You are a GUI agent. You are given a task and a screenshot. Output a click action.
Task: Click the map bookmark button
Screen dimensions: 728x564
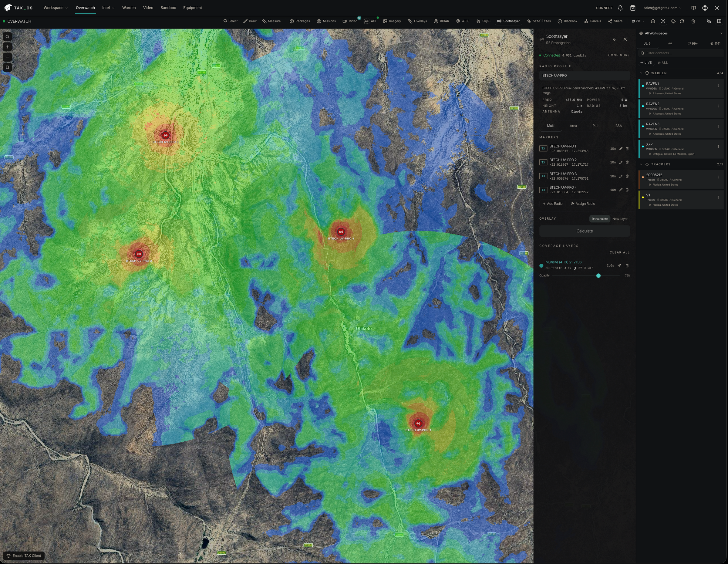tap(7, 67)
